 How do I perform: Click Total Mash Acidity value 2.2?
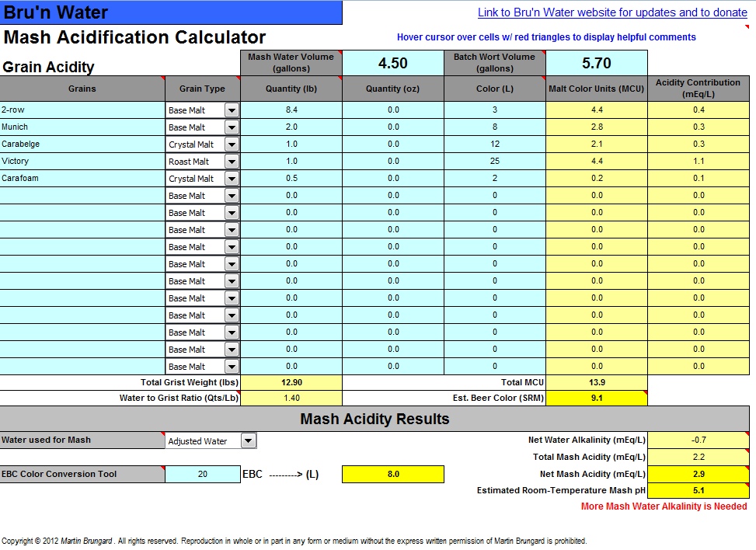(699, 457)
